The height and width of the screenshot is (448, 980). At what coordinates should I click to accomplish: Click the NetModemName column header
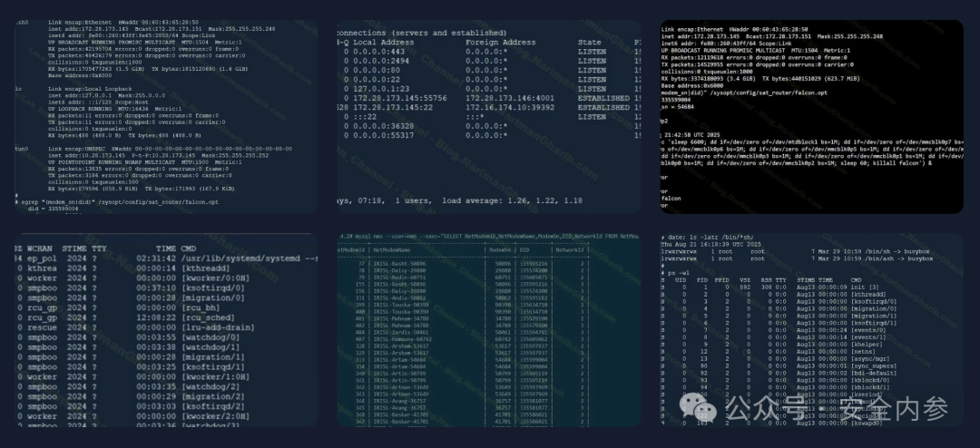pos(393,250)
